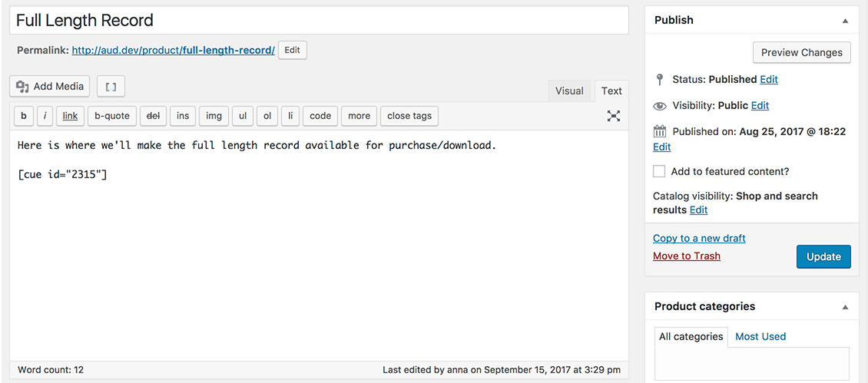
Task: Click Copy to a new draft
Action: click(x=699, y=239)
